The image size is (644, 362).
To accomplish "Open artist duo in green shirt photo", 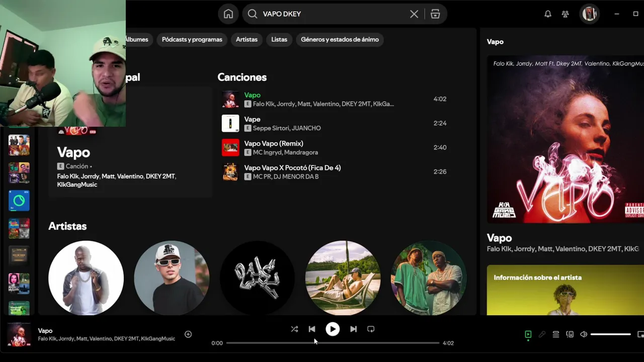I will pos(429,278).
